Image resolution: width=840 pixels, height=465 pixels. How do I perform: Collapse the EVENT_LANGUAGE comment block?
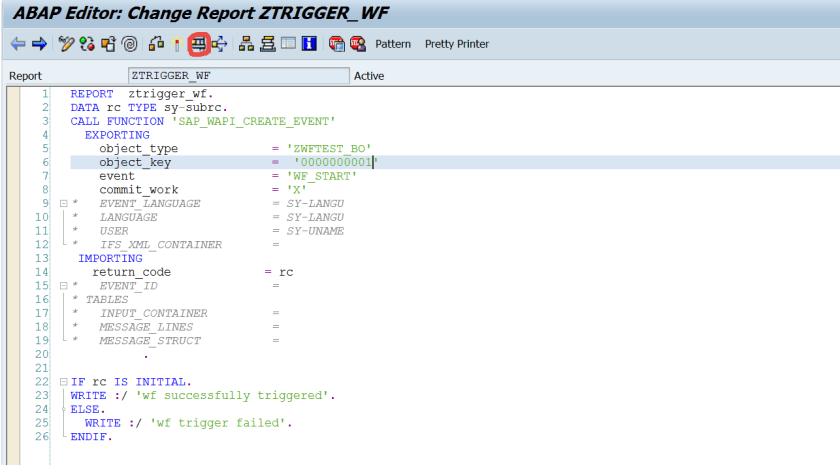point(63,204)
